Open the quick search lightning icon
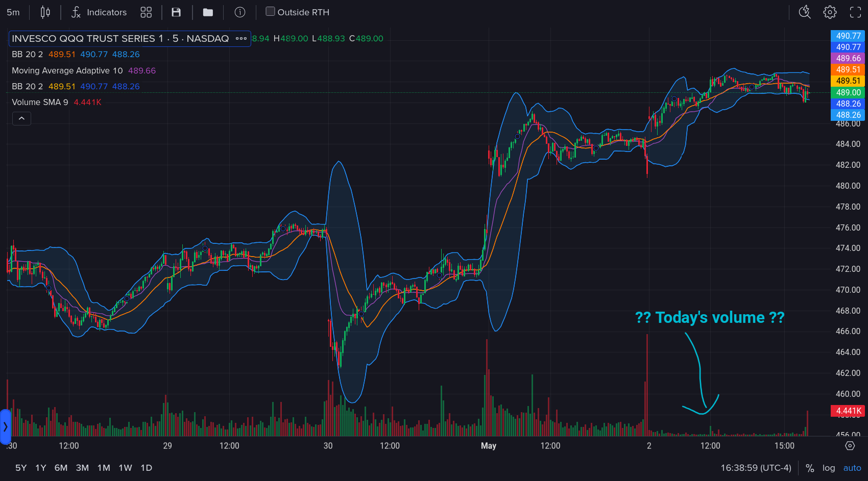The width and height of the screenshot is (868, 481). pos(805,12)
